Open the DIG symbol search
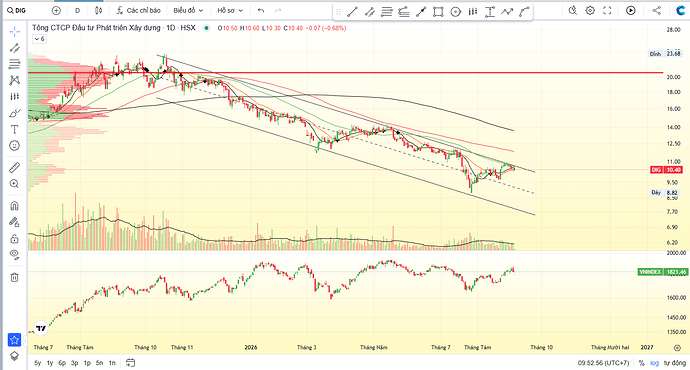 pyautogui.click(x=17, y=10)
